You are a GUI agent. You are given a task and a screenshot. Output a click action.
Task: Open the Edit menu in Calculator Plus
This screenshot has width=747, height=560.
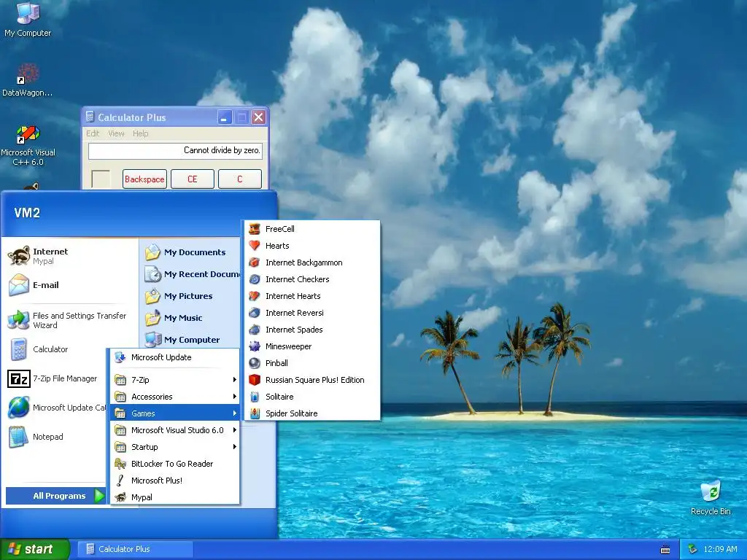click(93, 133)
